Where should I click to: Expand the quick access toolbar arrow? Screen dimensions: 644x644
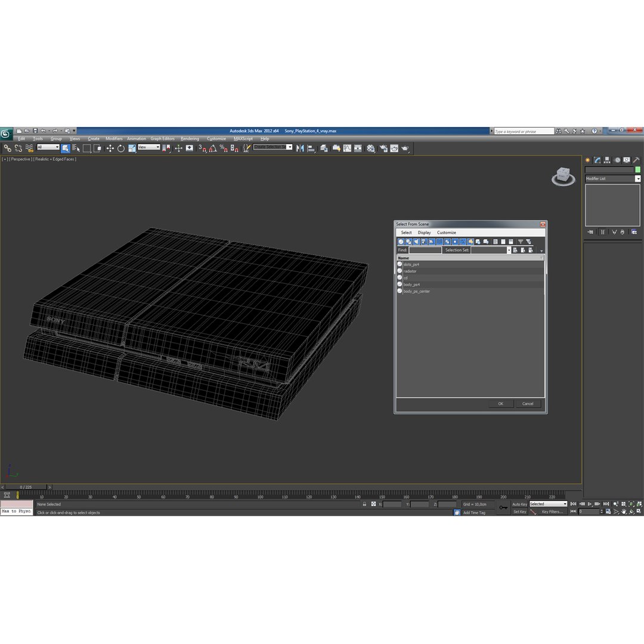[x=75, y=131]
